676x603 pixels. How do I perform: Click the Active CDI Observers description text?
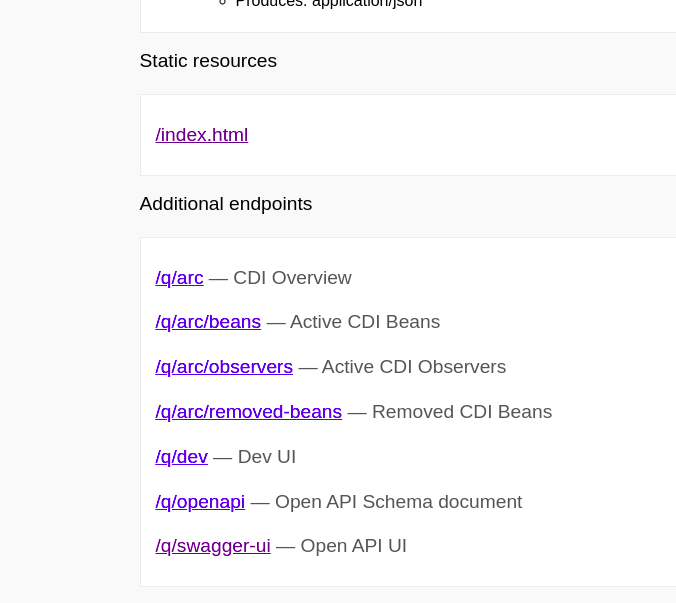pos(413,367)
